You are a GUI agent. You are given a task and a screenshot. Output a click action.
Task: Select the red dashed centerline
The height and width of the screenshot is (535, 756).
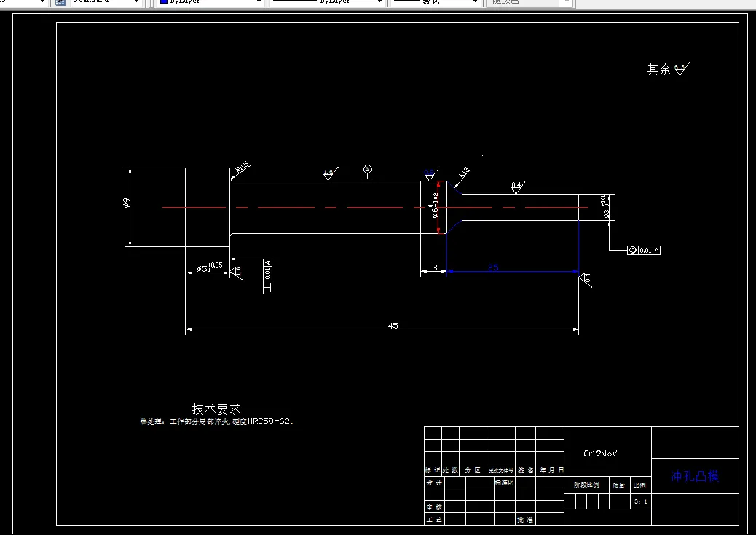(375, 208)
